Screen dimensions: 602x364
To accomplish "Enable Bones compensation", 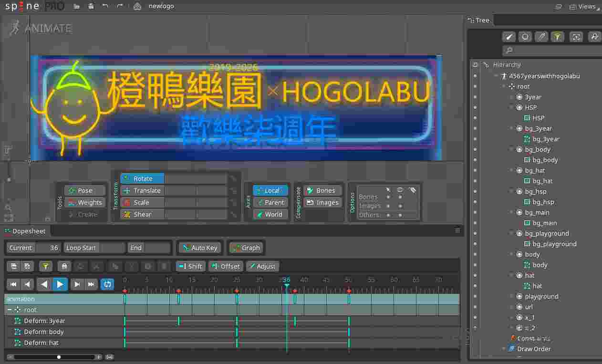I will (x=322, y=190).
